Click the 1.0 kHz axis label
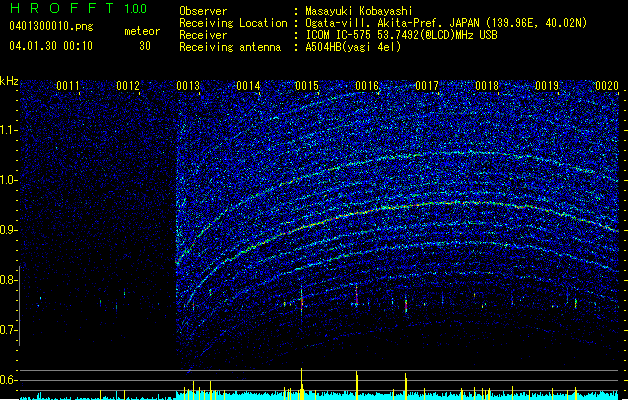Viewport: 629px width, 400px height. (9, 180)
